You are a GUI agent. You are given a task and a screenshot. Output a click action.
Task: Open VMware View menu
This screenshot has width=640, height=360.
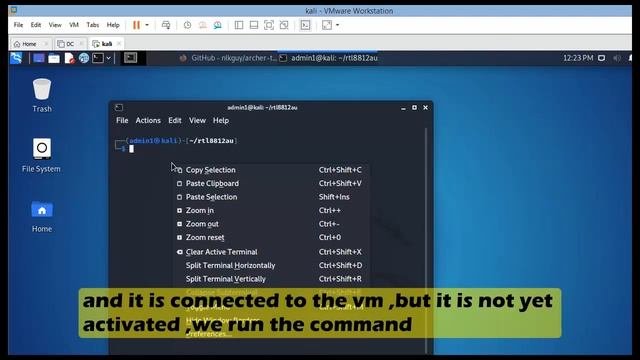[55, 25]
